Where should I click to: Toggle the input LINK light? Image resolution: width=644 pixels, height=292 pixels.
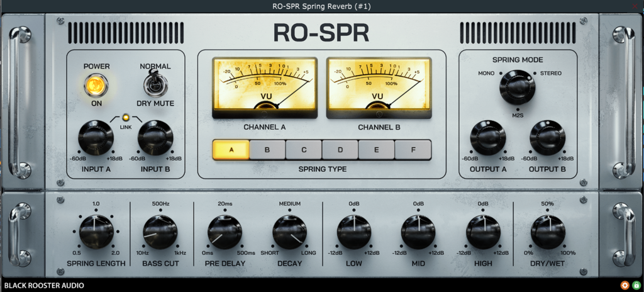pos(126,118)
